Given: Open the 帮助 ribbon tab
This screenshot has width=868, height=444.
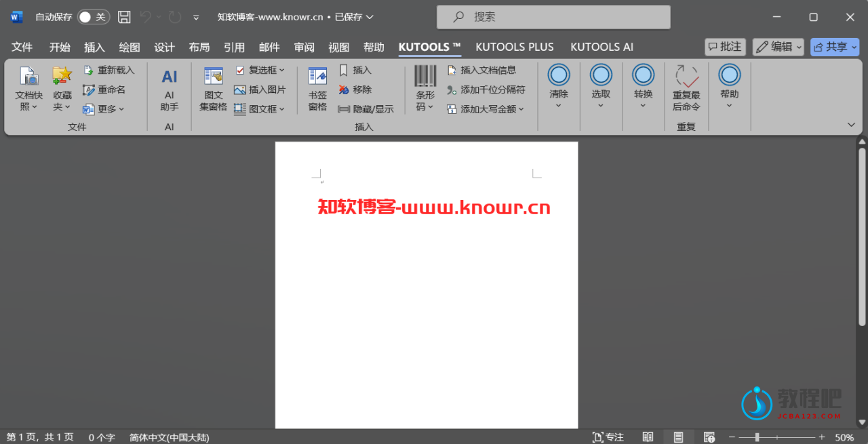Looking at the screenshot, I should coord(374,47).
